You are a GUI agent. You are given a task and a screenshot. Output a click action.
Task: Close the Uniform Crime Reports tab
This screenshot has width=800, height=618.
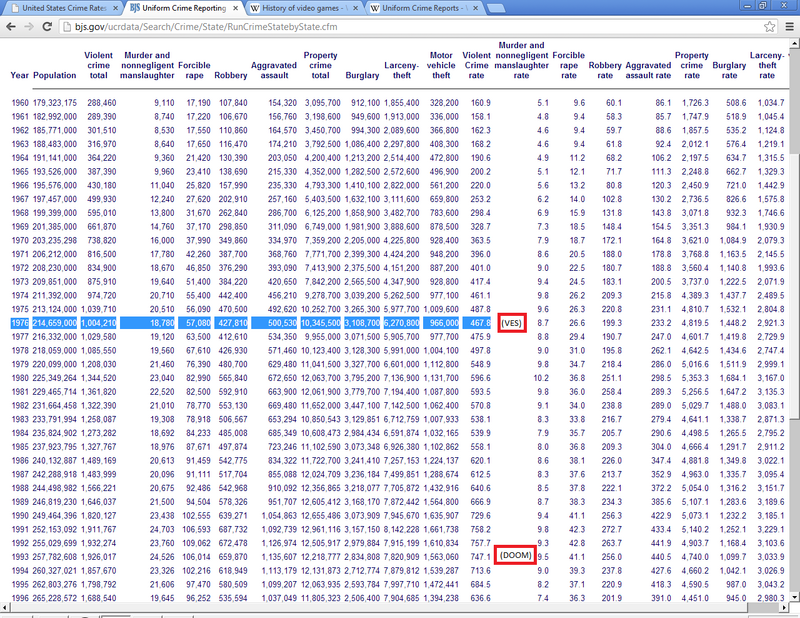coord(475,8)
